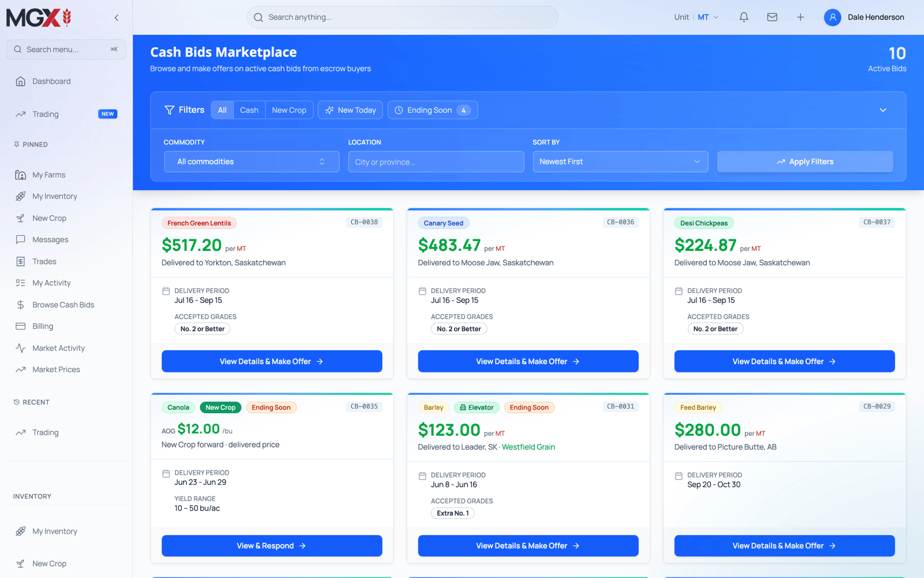Viewport: 924px width, 578px height.
Task: Click the Extra No. 1 grade chip
Action: point(453,513)
